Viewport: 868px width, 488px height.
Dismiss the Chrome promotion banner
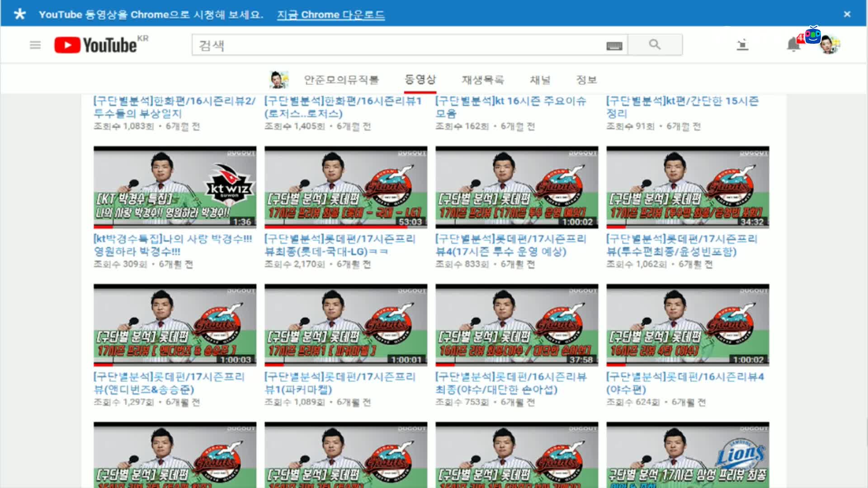point(847,14)
